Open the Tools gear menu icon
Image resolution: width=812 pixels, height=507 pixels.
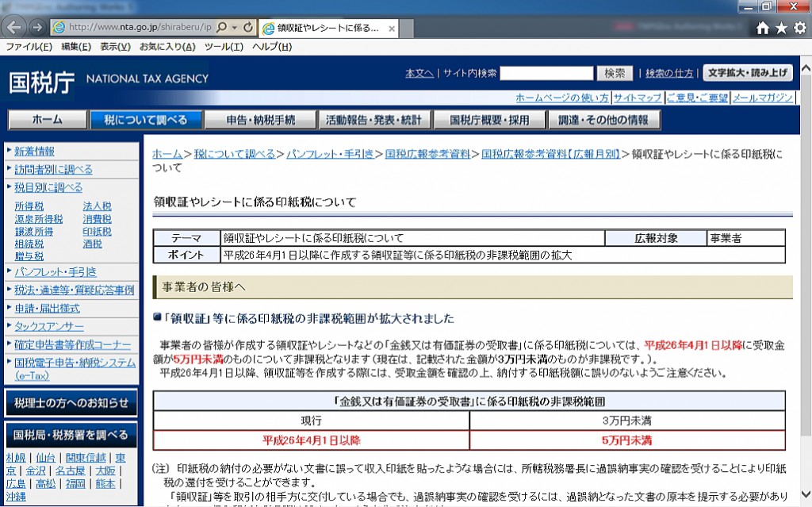799,28
